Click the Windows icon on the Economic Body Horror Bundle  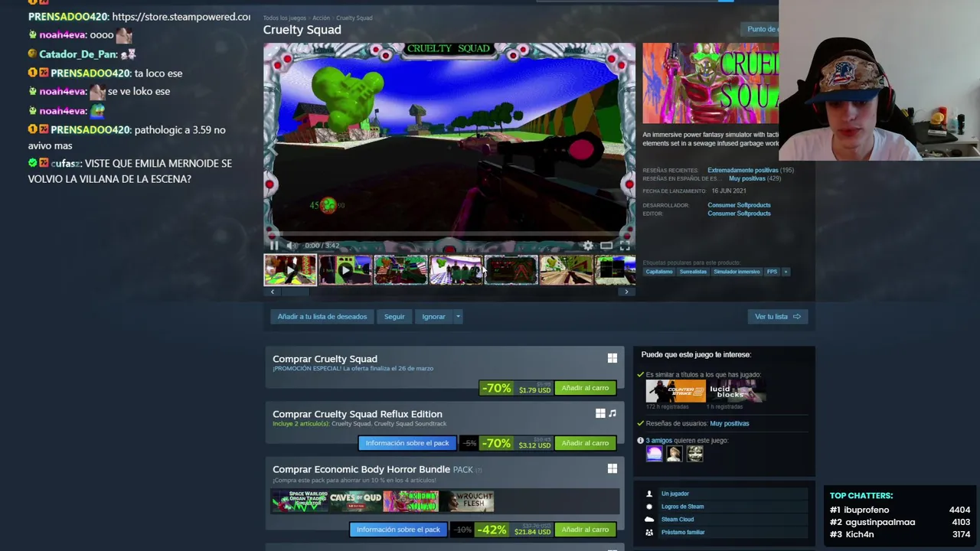click(612, 468)
